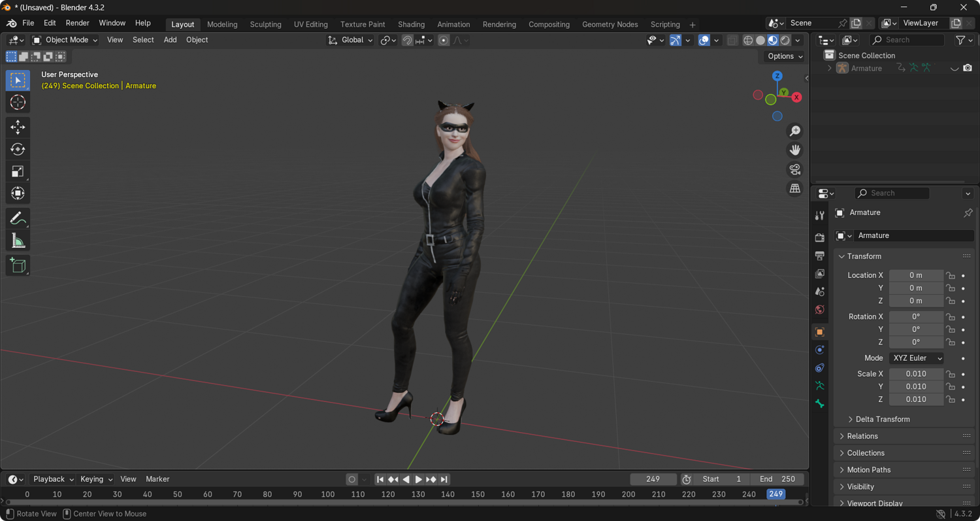980x521 pixels.
Task: Switch to the Sculpting workspace tab
Action: tap(265, 24)
